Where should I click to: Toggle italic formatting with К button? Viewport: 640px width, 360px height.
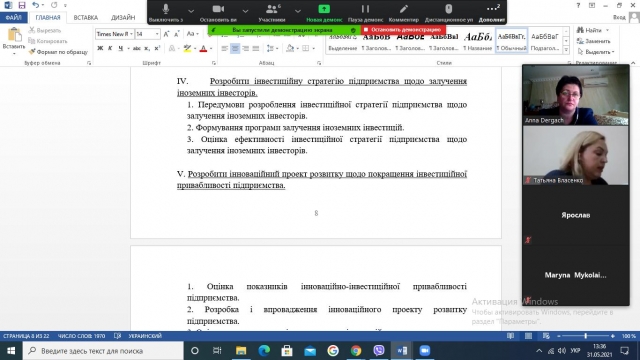click(110, 49)
